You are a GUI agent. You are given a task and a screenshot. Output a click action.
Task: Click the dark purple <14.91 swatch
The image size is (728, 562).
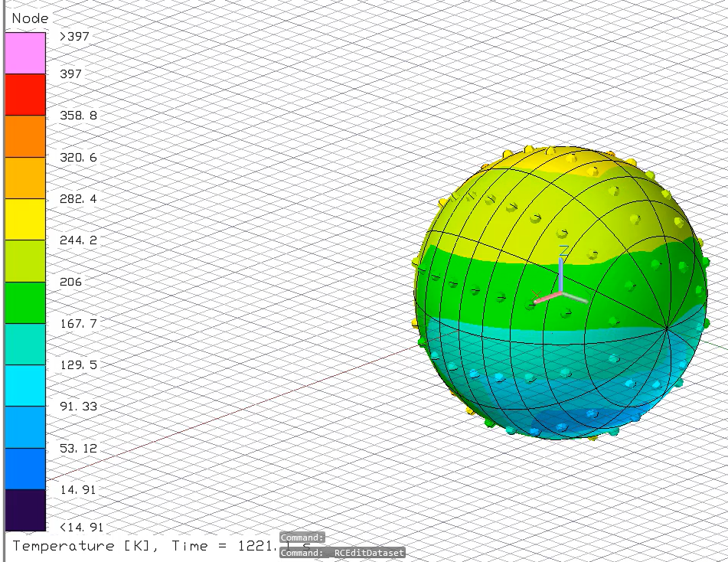click(25, 510)
